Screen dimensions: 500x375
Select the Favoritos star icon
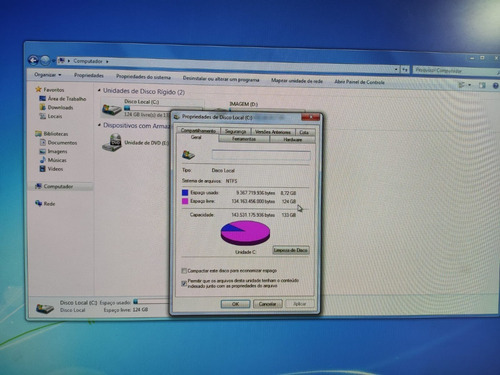(38, 89)
